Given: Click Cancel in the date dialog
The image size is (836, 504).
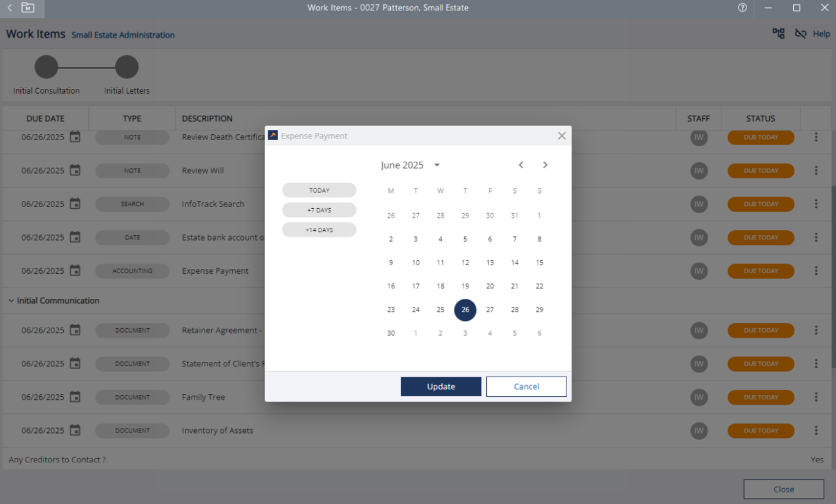Looking at the screenshot, I should click(526, 386).
